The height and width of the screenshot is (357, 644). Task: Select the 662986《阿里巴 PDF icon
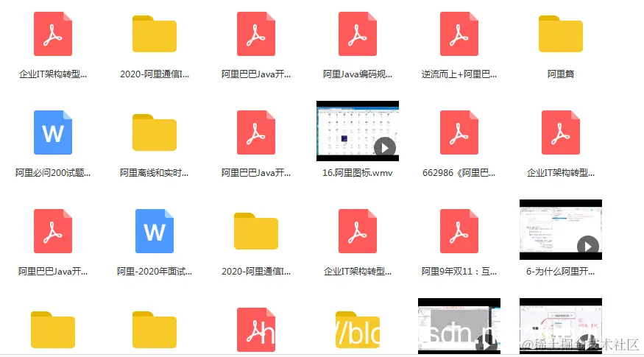[x=459, y=132]
